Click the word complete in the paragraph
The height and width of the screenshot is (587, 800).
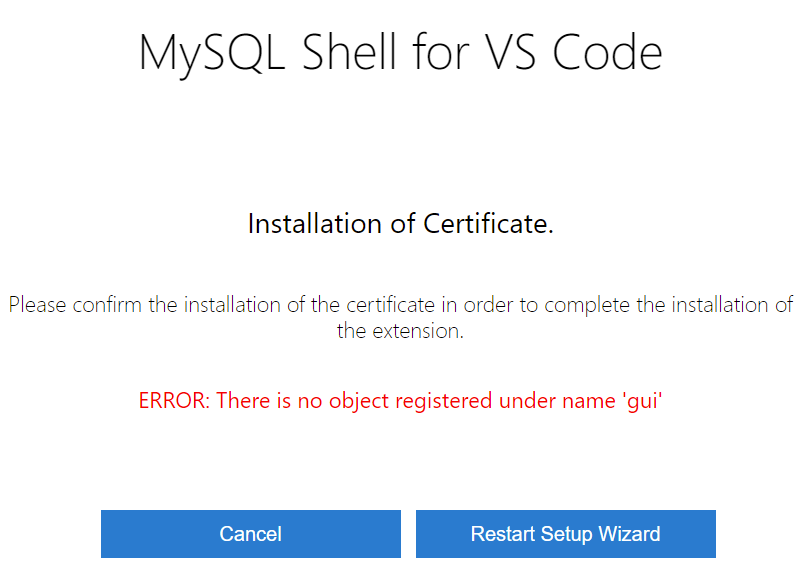587,305
